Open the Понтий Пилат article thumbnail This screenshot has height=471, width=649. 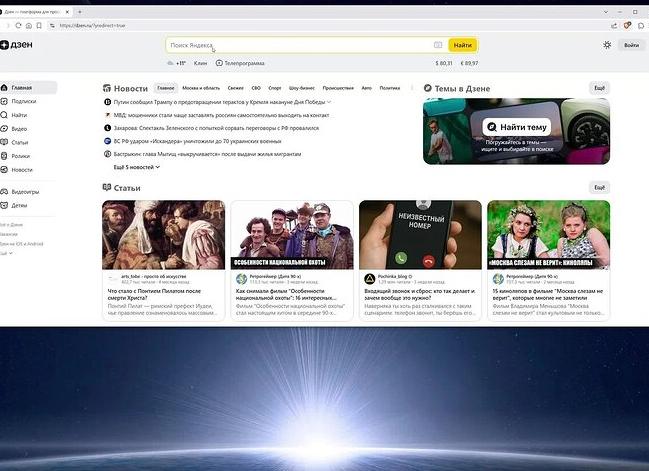coord(163,235)
